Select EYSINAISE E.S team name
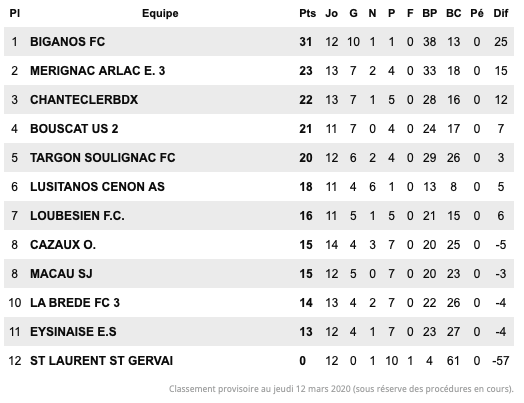The height and width of the screenshot is (403, 524). pos(73,332)
